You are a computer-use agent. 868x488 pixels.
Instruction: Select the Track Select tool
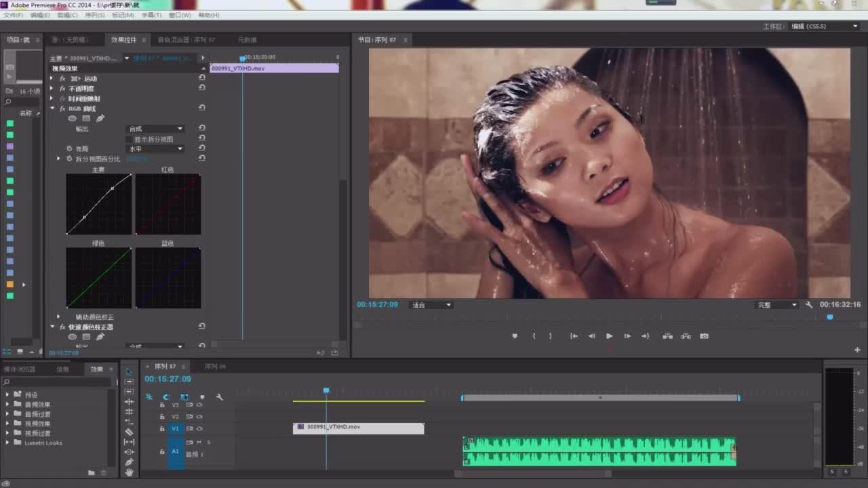(x=129, y=382)
